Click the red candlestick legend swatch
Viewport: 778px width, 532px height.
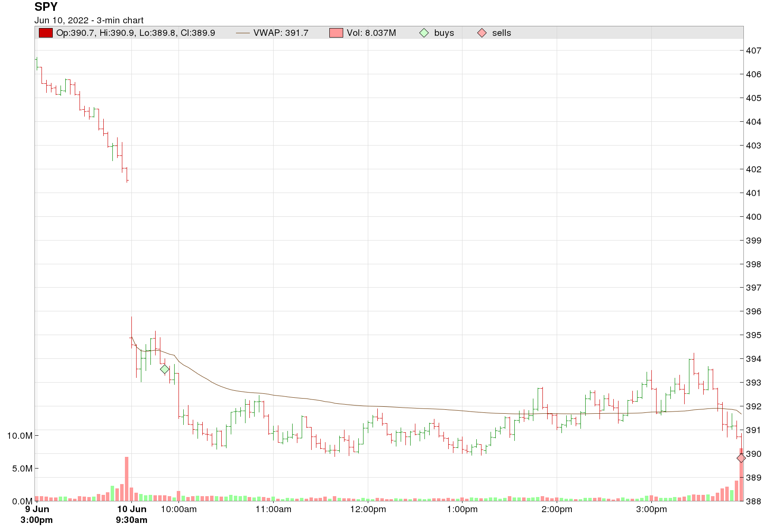pyautogui.click(x=46, y=33)
